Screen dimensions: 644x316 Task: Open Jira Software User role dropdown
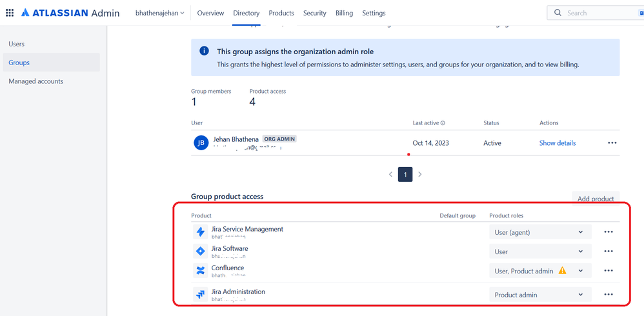click(x=540, y=251)
